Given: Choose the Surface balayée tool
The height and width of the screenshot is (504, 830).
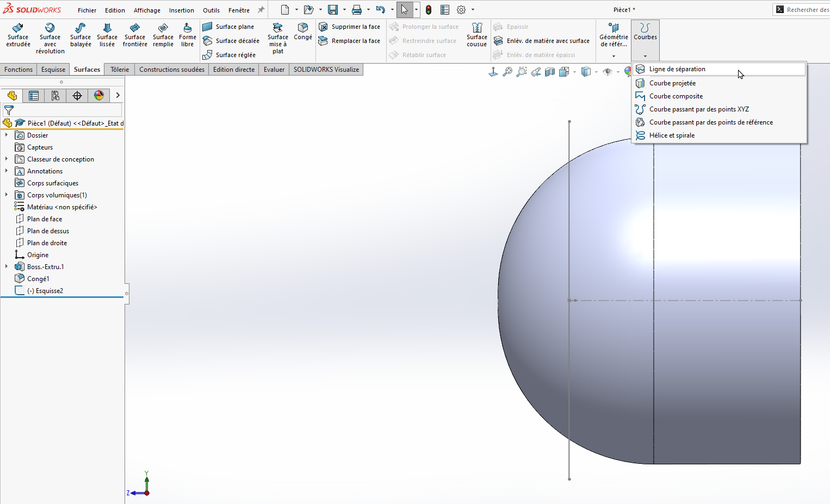Looking at the screenshot, I should pos(80,35).
